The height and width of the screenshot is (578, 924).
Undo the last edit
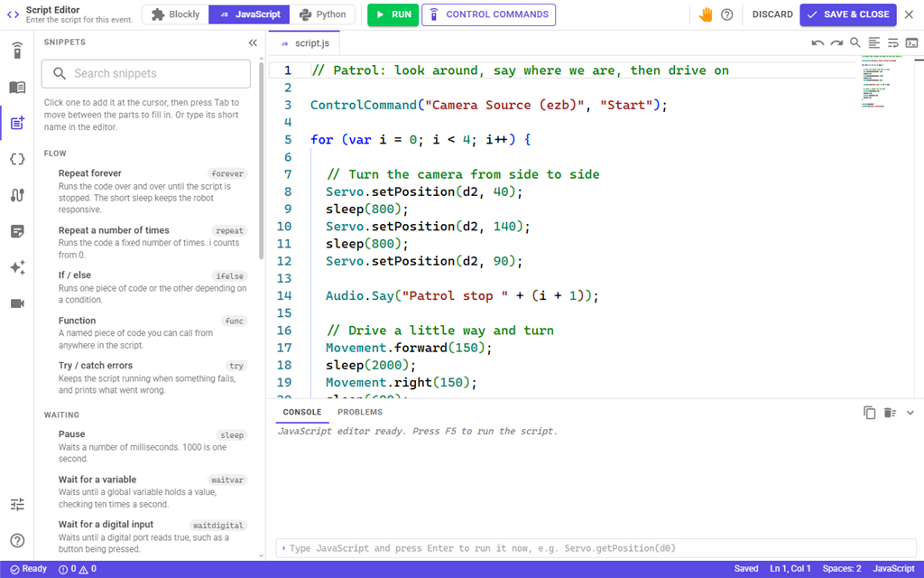[x=818, y=42]
